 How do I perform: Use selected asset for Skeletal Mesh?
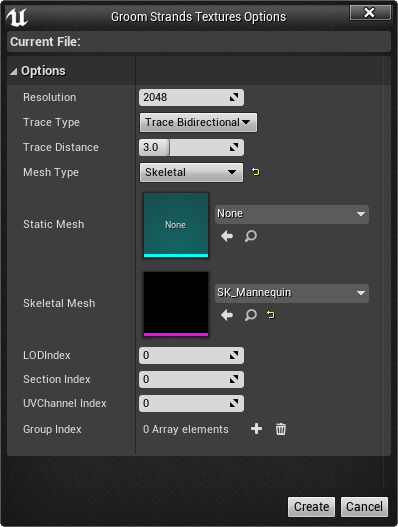[x=227, y=315]
